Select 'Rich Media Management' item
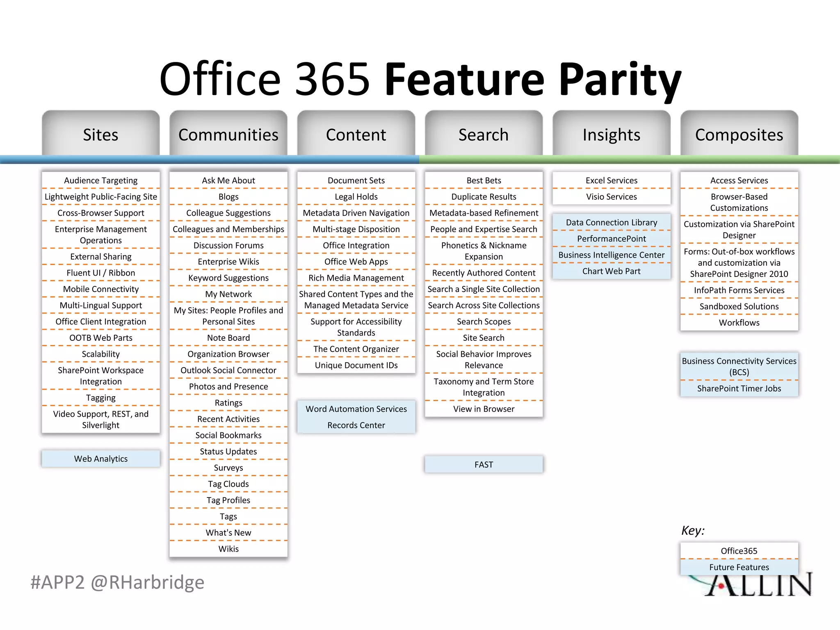 tap(356, 278)
